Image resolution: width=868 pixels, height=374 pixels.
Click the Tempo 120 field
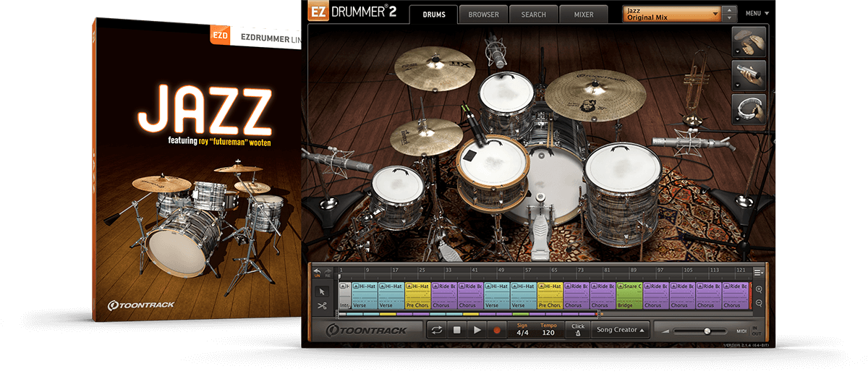click(x=548, y=330)
